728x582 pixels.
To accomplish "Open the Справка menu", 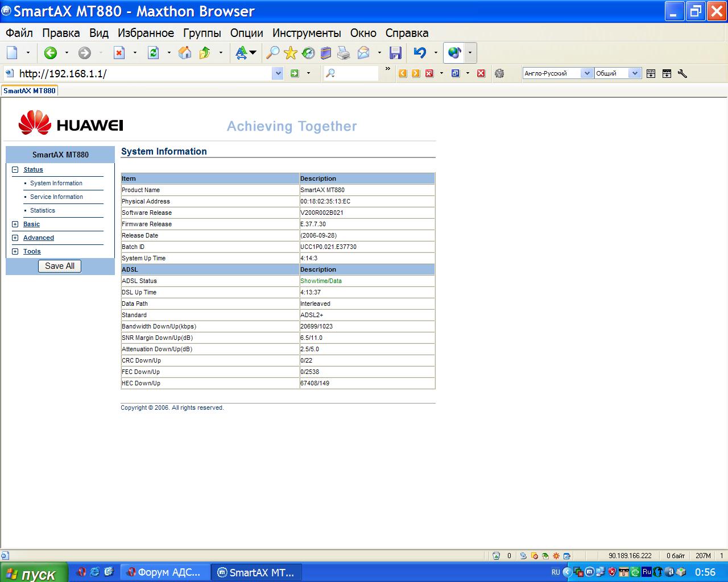I will coord(407,33).
